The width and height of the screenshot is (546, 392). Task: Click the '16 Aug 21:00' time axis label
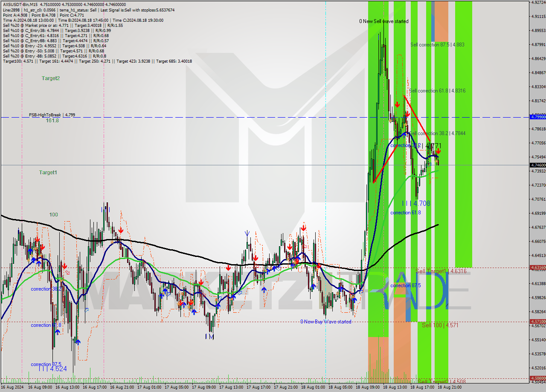coord(122,388)
